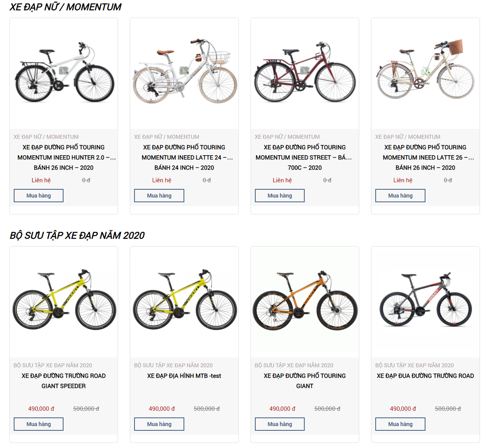489x448 pixels.
Task: Open the Ineed Latte 24 bike photo
Action: [x=184, y=73]
